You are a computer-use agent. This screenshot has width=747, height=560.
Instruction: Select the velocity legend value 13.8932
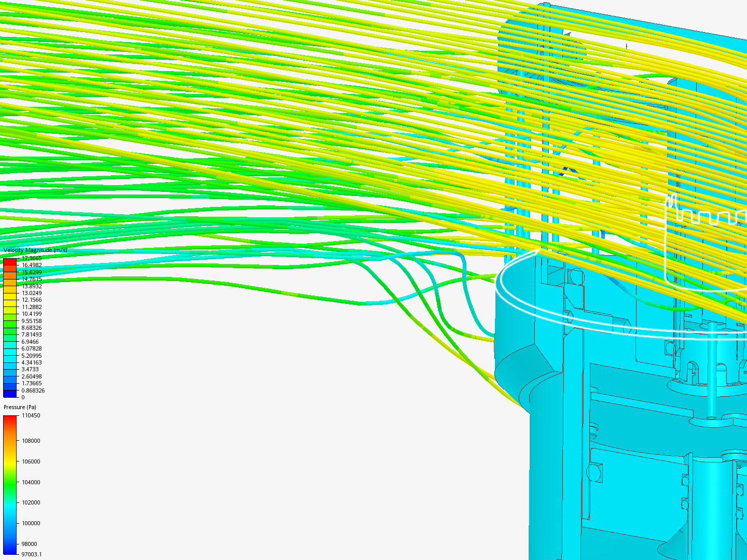point(32,286)
